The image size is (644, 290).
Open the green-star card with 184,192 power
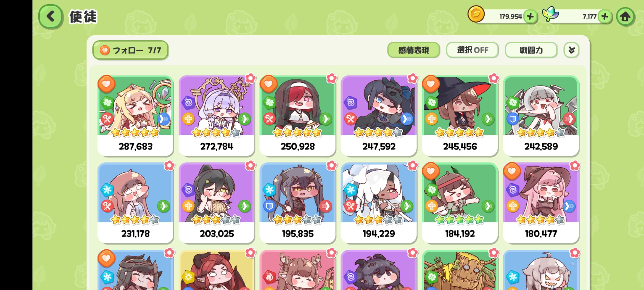(x=460, y=203)
